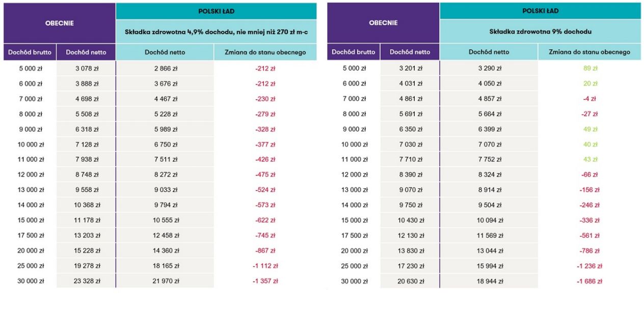Select the 3 078 zł net income cell
Screen dimensions: 644x311
click(x=86, y=68)
